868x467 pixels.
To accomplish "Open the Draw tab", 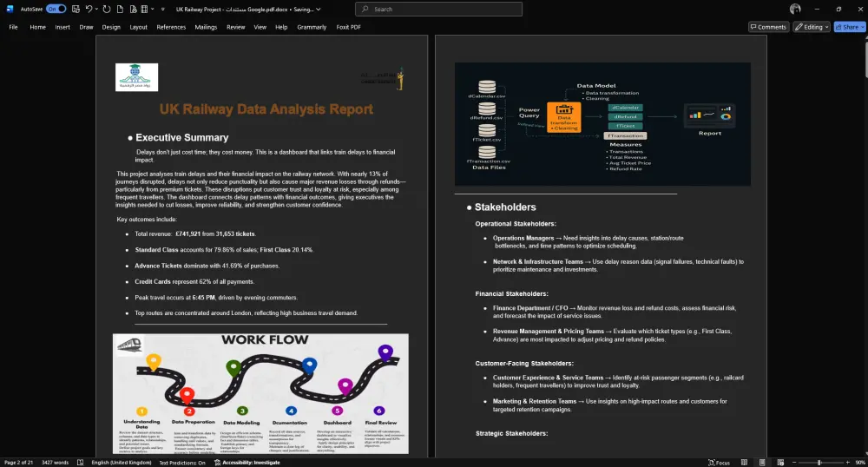I will coord(86,27).
